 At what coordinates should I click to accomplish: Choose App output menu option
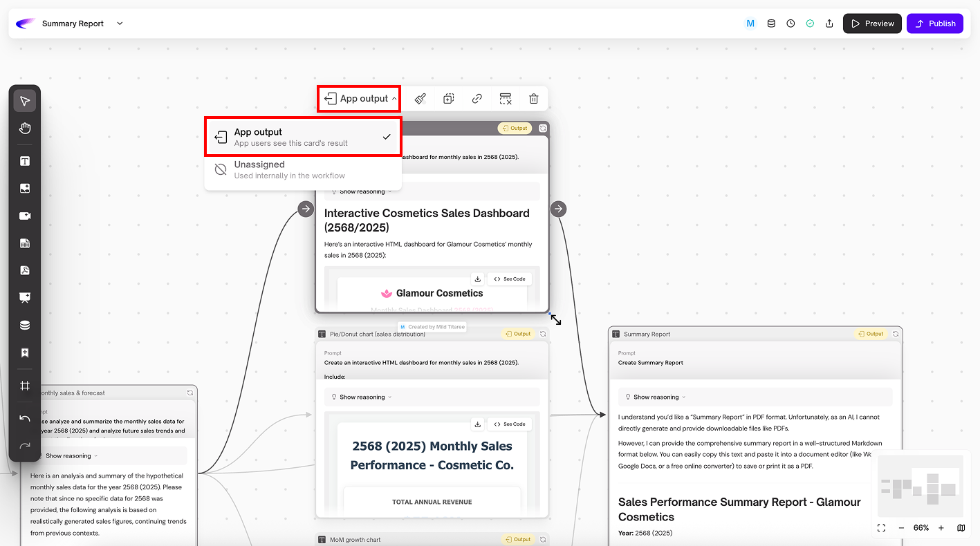303,137
